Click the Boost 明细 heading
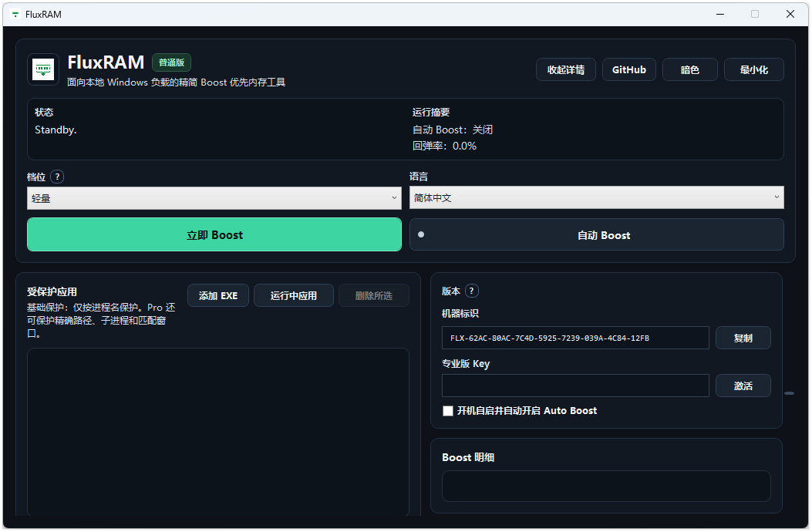Viewport: 812px width, 532px height. coord(468,457)
